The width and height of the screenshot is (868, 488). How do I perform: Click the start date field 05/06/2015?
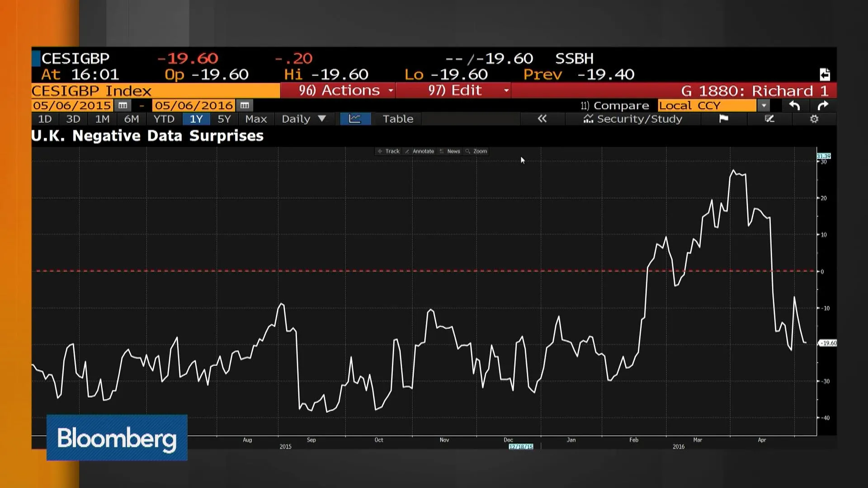click(x=72, y=105)
